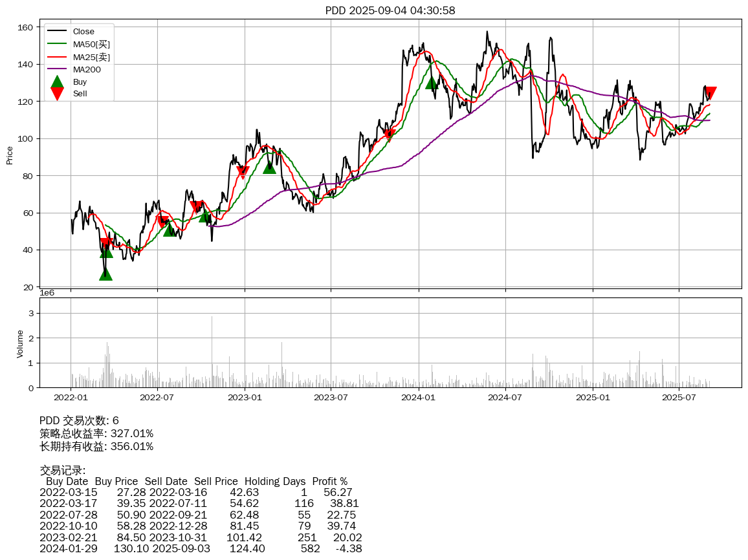
Task: Click the 2024-07 x-axis tick label
Action: (x=505, y=396)
